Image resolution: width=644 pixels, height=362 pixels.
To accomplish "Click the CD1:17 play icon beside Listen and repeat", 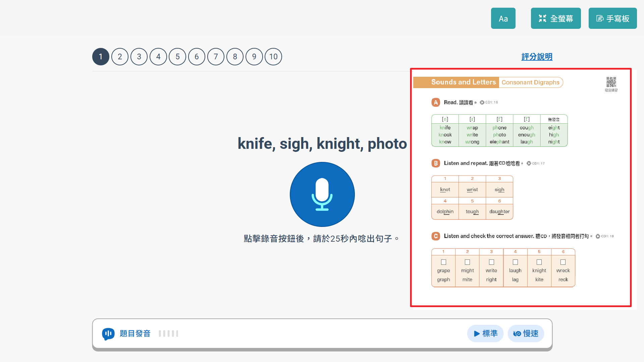I will point(529,164).
